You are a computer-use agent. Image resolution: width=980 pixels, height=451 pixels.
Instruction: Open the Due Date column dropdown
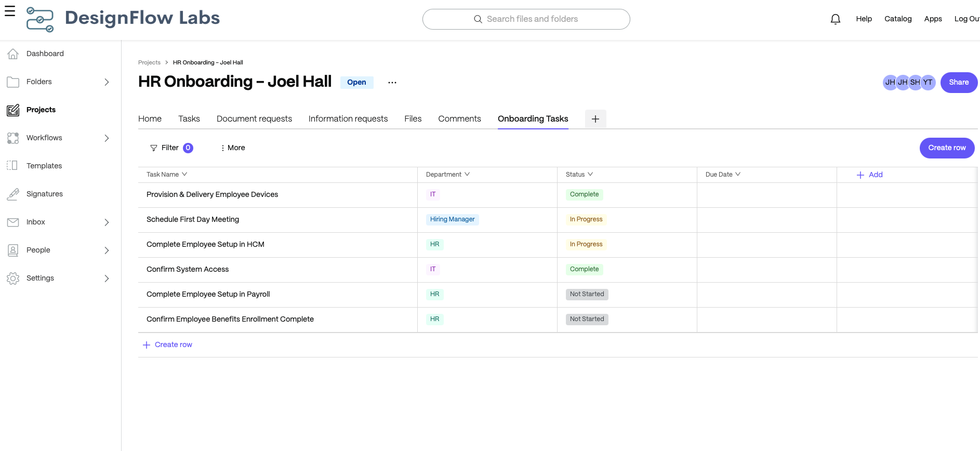pos(738,175)
